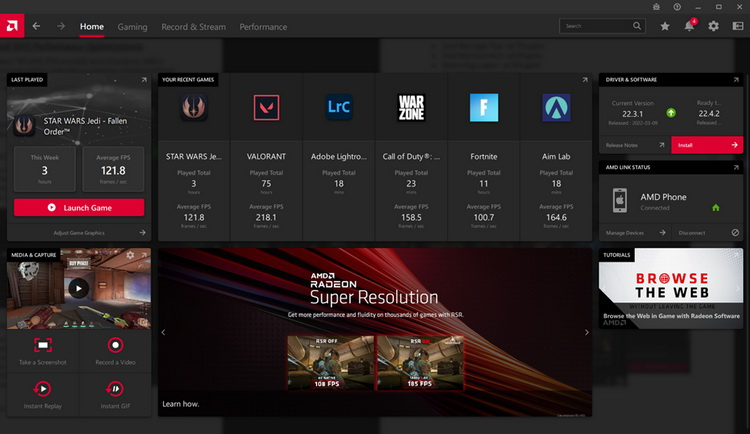
Task: Open the favorites star icon
Action: point(665,26)
